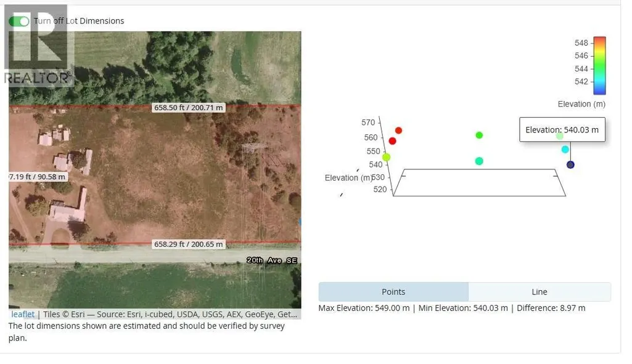632x364 pixels.
Task: Open the leaflet attribution link
Action: tap(23, 314)
